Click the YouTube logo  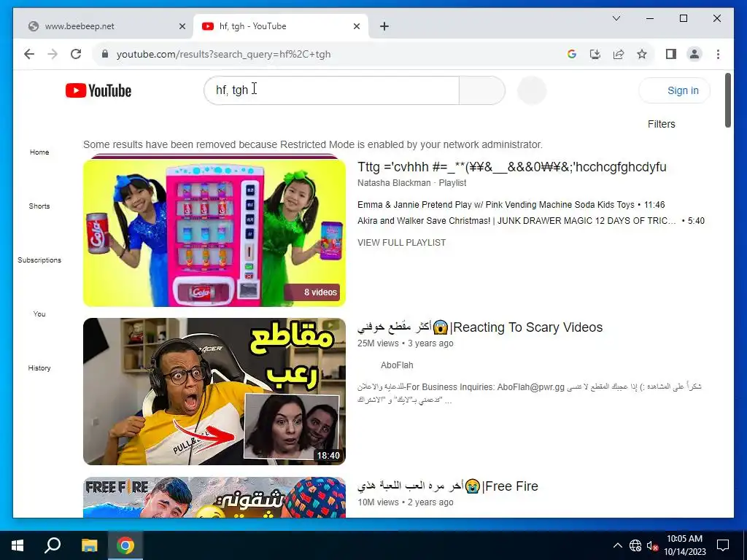point(98,90)
